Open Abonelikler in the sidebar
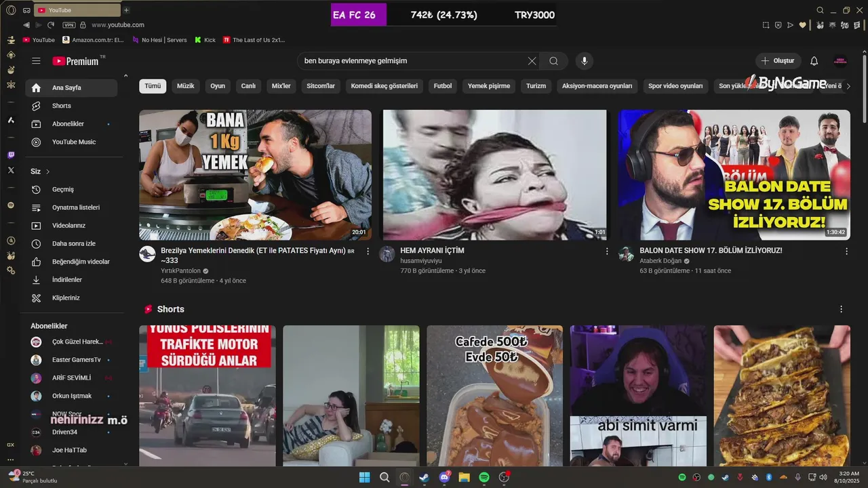 point(71,124)
